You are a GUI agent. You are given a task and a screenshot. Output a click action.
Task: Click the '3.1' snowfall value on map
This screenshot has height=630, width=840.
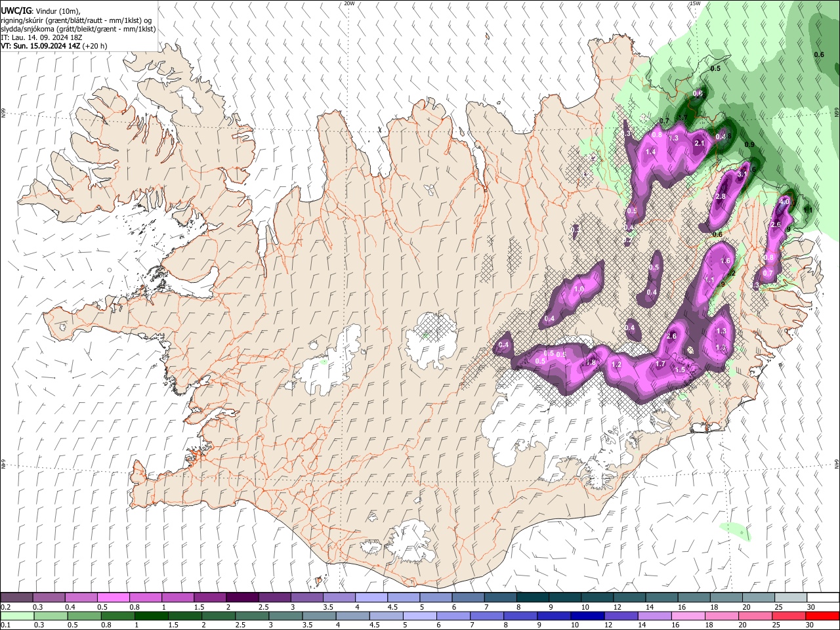coord(743,175)
